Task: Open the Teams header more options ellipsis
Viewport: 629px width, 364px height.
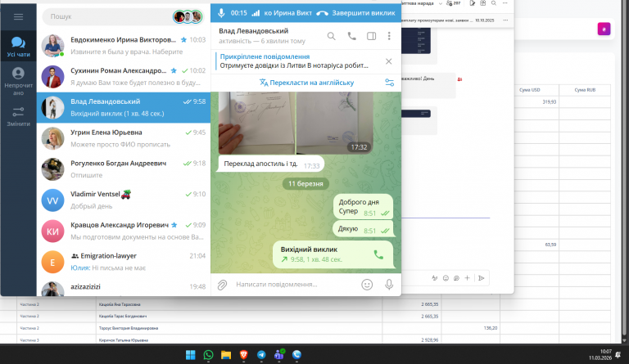Action: click(505, 3)
